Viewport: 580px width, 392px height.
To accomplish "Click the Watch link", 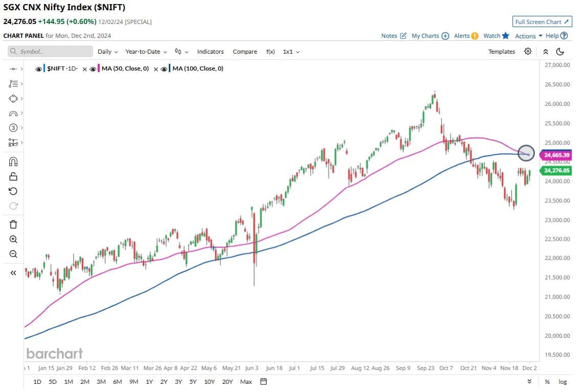I will (492, 36).
